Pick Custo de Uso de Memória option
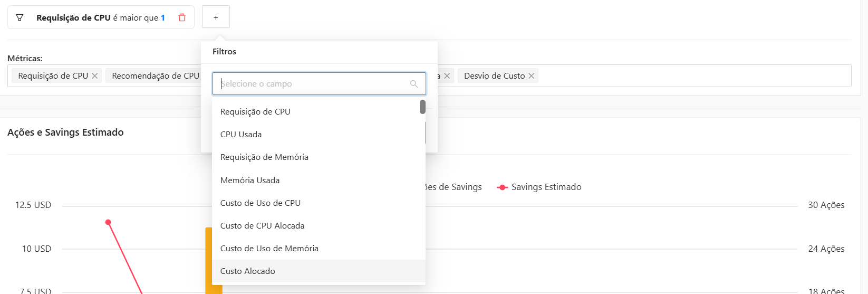The image size is (868, 294). [x=269, y=248]
